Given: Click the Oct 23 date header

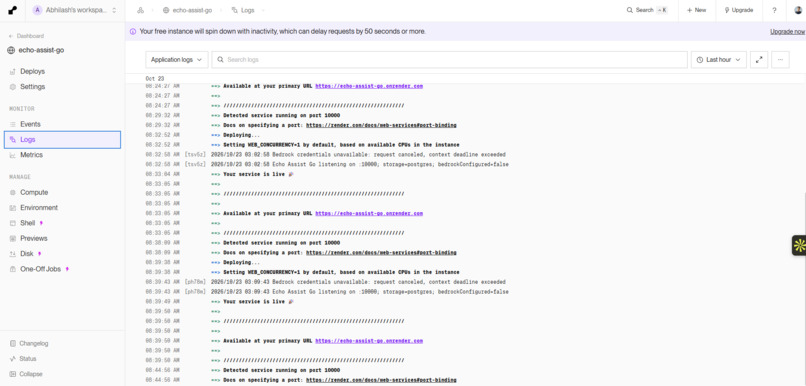Looking at the screenshot, I should tap(155, 79).
